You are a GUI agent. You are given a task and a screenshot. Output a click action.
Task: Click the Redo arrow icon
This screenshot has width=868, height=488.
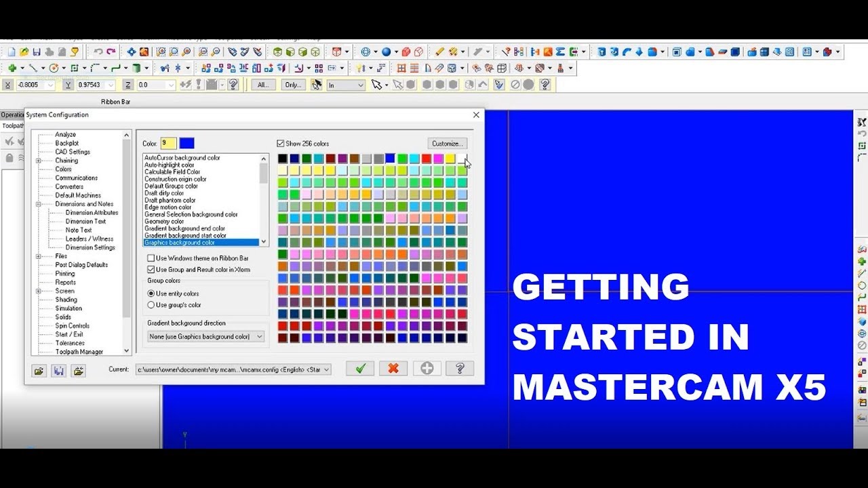point(111,52)
